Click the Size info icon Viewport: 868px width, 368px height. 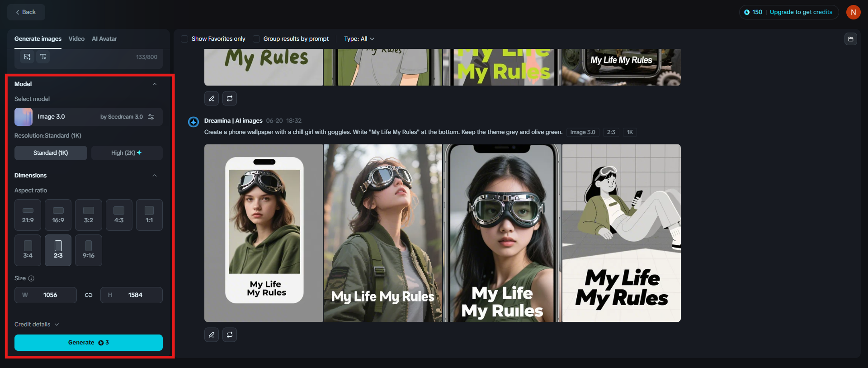[31, 278]
